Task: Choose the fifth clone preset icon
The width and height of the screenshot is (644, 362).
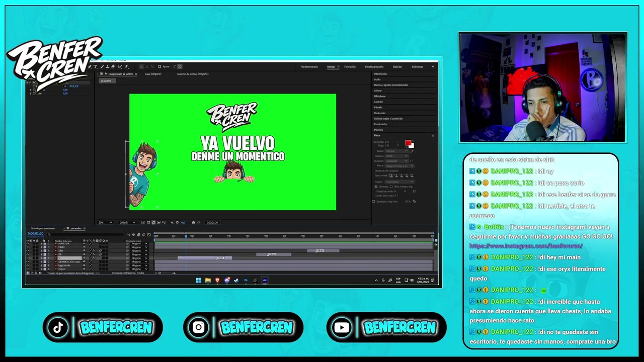Action: click(412, 175)
